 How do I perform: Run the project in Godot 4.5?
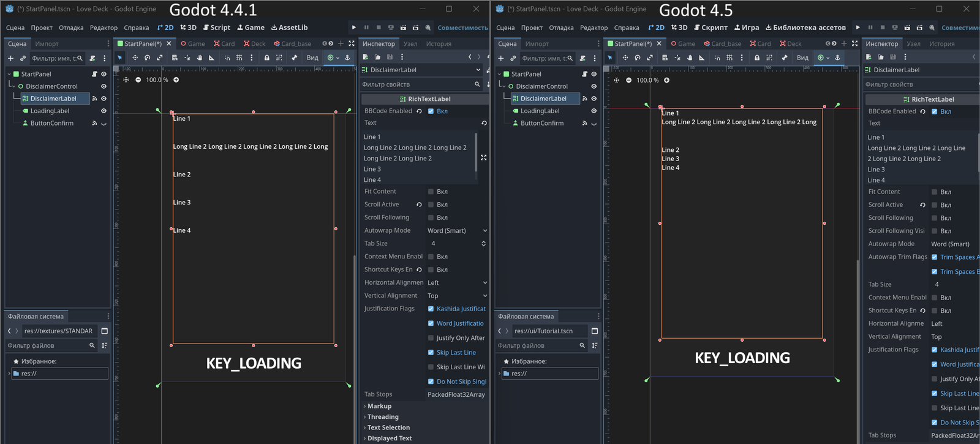(x=858, y=28)
